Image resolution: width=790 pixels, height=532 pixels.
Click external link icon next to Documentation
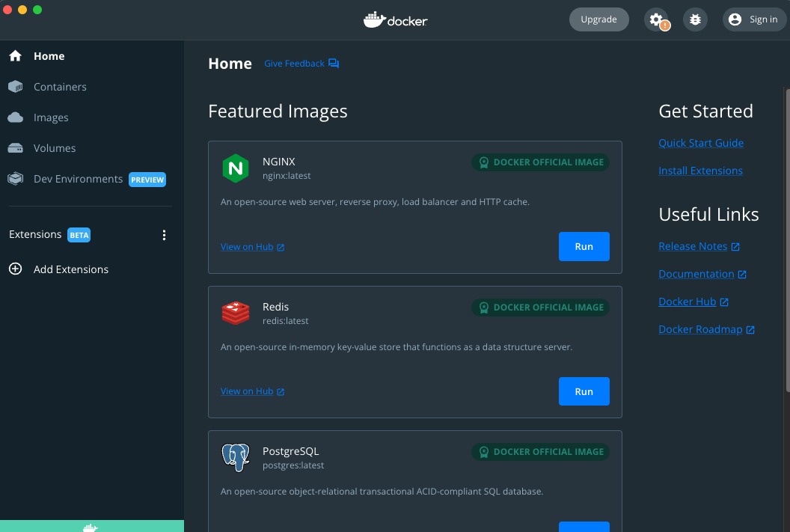coord(742,275)
